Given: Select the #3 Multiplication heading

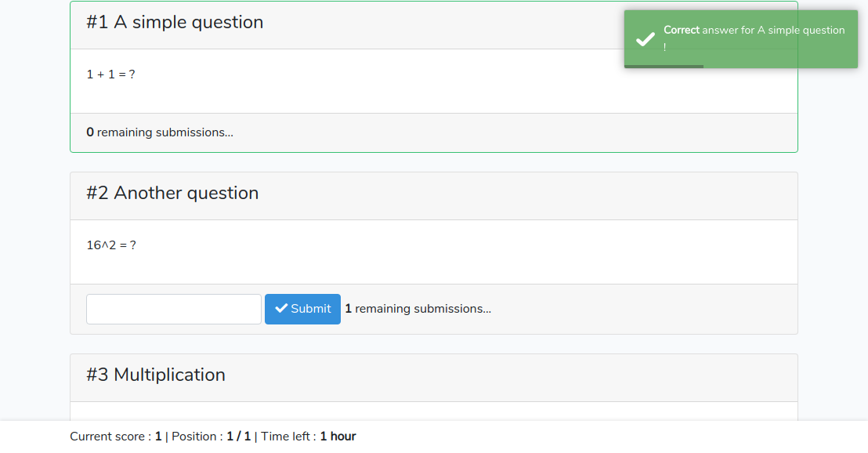Looking at the screenshot, I should tap(156, 375).
